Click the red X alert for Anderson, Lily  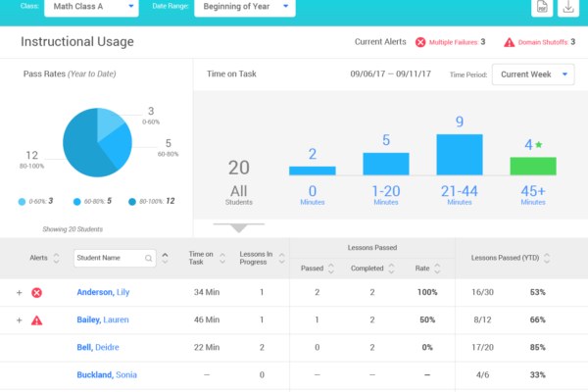pos(37,293)
